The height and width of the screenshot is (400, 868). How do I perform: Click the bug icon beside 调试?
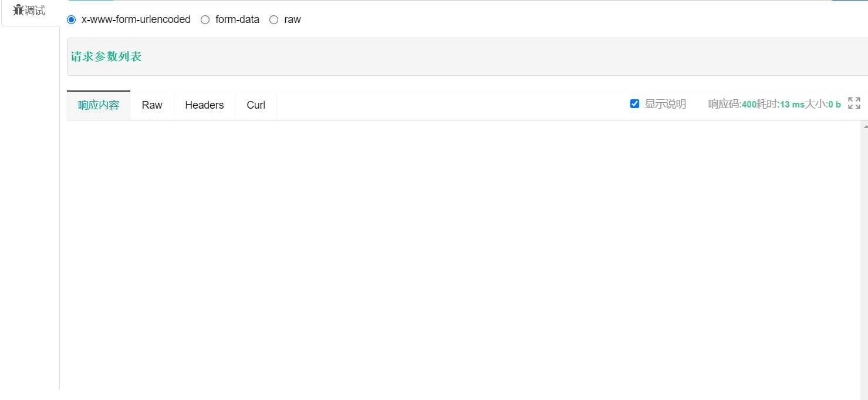click(18, 10)
